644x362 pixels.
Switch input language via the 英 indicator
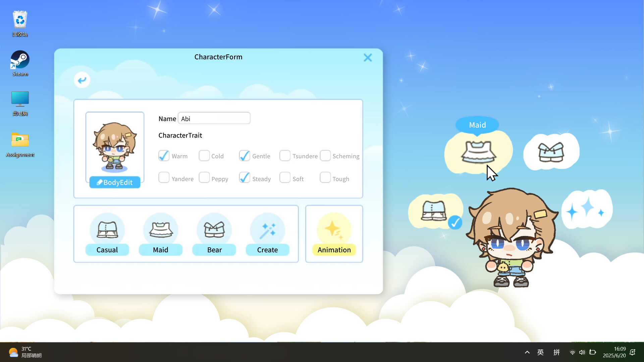(540, 352)
